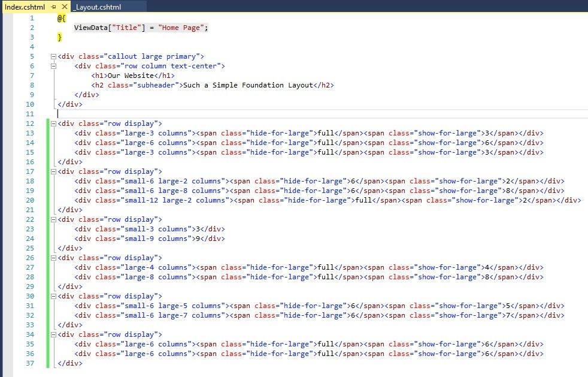Collapse the row display section at line 30

pos(53,296)
